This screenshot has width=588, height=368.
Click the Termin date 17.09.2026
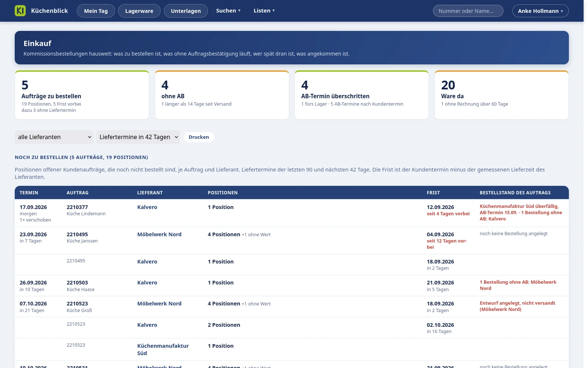pyautogui.click(x=33, y=207)
